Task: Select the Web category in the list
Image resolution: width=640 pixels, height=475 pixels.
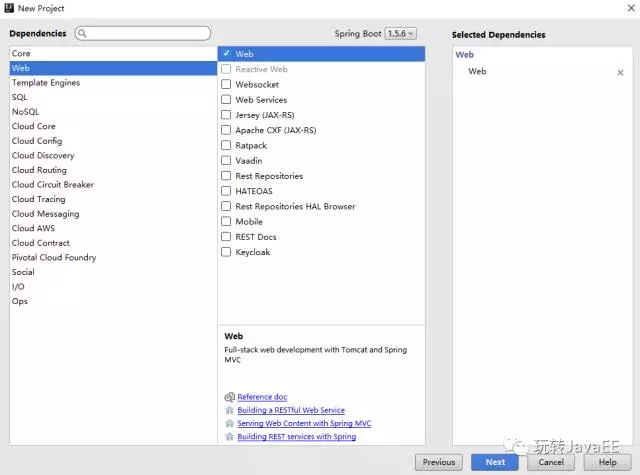Action: [113, 68]
